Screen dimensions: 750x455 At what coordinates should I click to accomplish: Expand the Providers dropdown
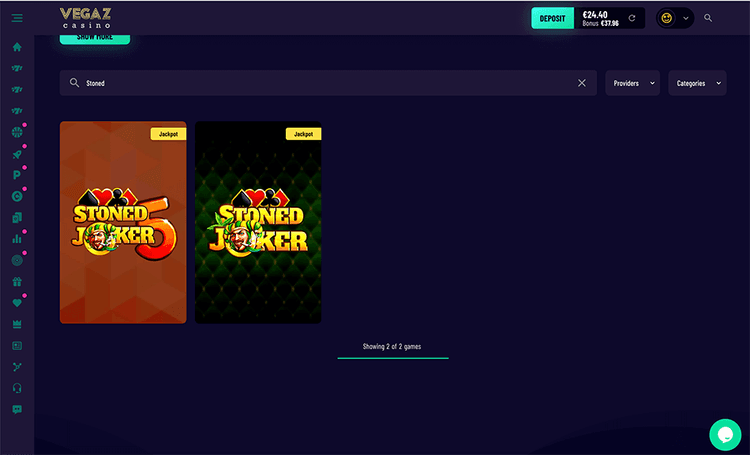point(632,83)
